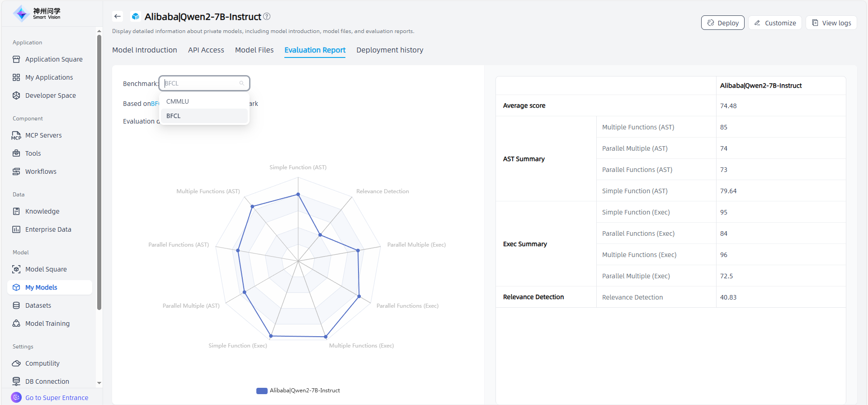Click the Deploy button

pyautogui.click(x=722, y=23)
